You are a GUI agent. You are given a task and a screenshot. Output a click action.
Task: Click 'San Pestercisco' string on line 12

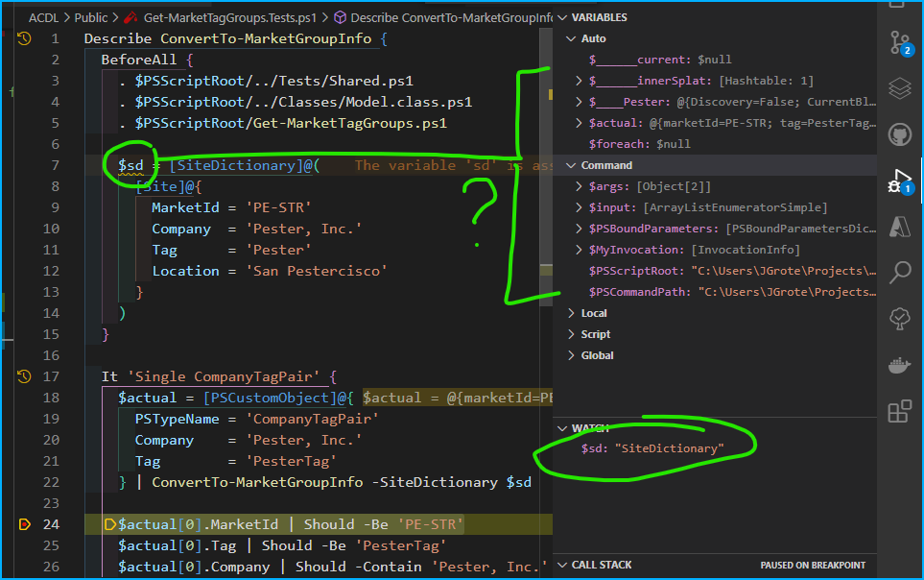(x=316, y=271)
